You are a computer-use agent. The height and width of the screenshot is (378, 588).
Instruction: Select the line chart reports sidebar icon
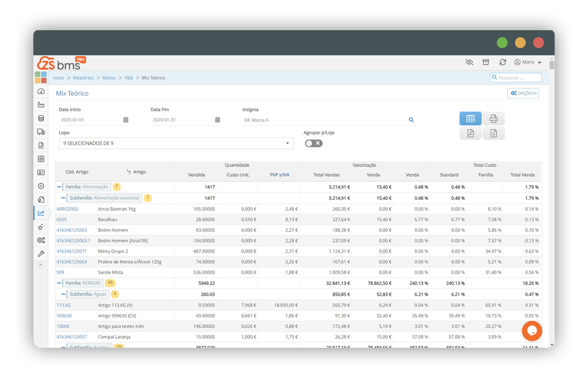[x=41, y=213]
